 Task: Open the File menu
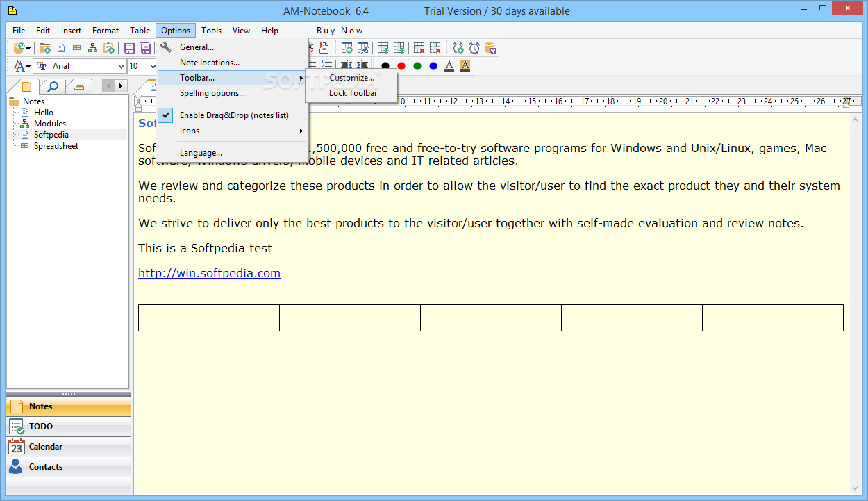coord(19,31)
